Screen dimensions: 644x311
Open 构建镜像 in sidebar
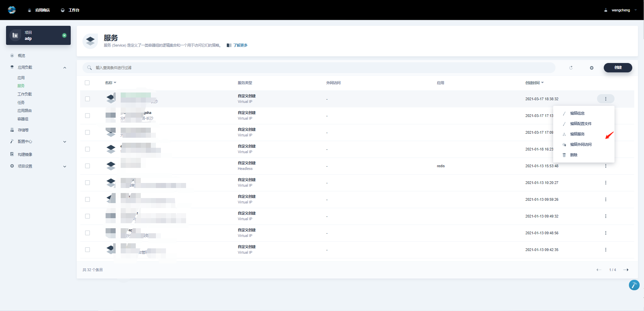click(25, 154)
